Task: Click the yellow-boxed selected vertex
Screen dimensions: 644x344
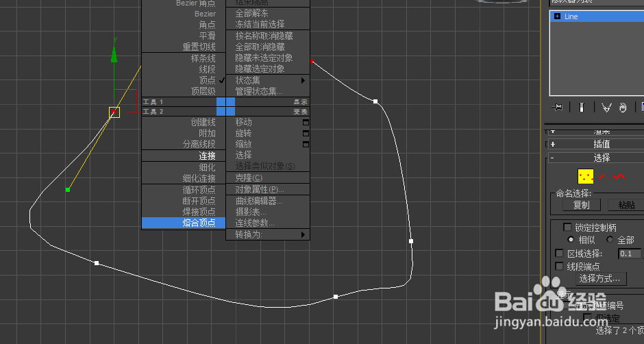Action: (x=114, y=112)
